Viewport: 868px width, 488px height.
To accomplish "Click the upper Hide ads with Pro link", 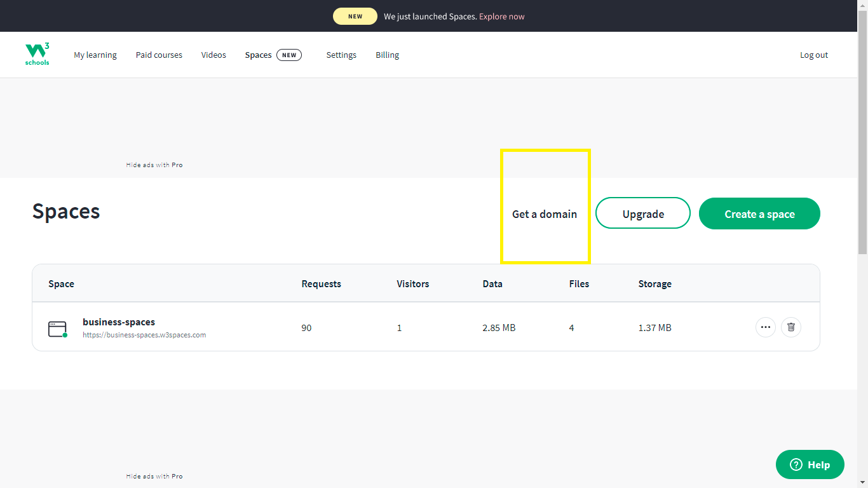I will pos(154,165).
